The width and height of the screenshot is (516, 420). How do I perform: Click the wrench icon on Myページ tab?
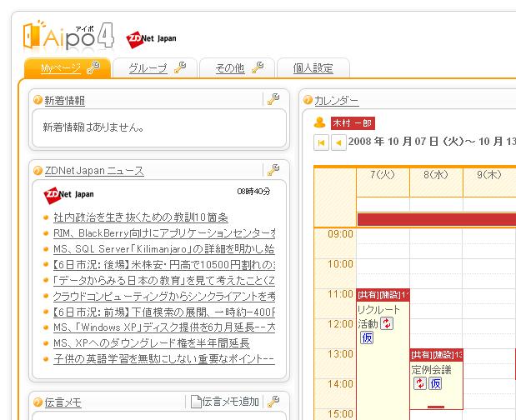click(x=93, y=67)
